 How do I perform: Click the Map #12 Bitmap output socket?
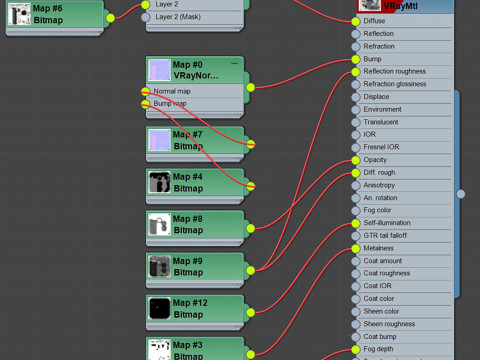click(x=251, y=312)
